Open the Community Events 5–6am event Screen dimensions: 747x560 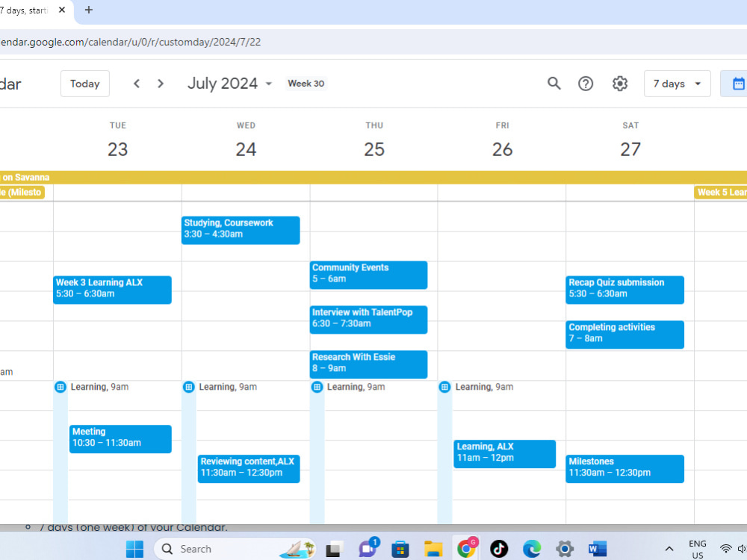click(369, 276)
